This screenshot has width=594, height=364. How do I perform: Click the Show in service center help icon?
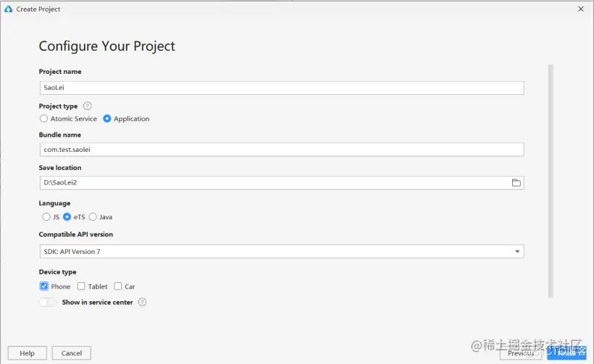(142, 302)
